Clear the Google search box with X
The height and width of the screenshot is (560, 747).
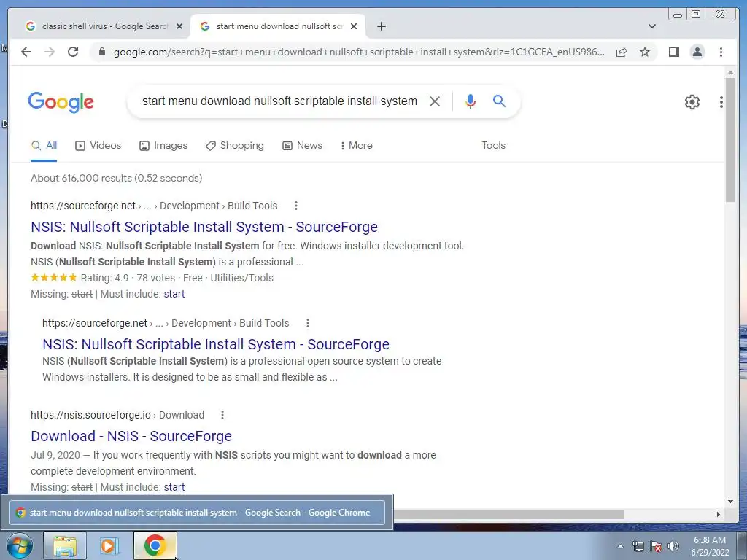[x=435, y=101]
